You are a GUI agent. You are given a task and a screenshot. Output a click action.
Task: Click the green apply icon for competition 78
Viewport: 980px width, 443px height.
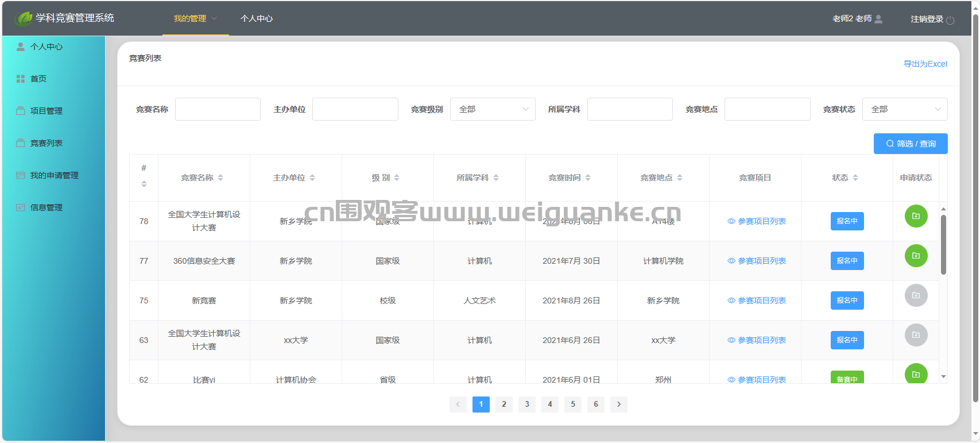pos(916,216)
